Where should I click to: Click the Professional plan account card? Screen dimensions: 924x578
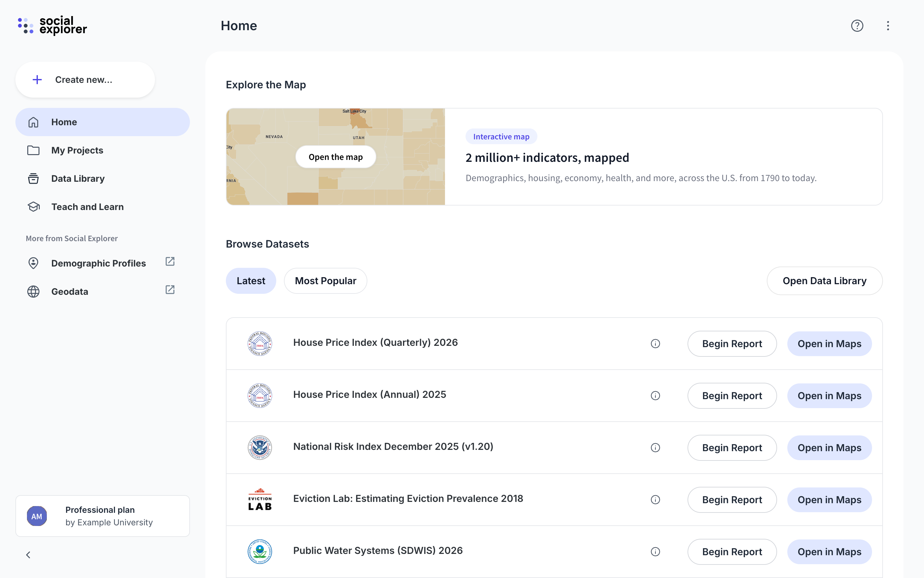102,516
